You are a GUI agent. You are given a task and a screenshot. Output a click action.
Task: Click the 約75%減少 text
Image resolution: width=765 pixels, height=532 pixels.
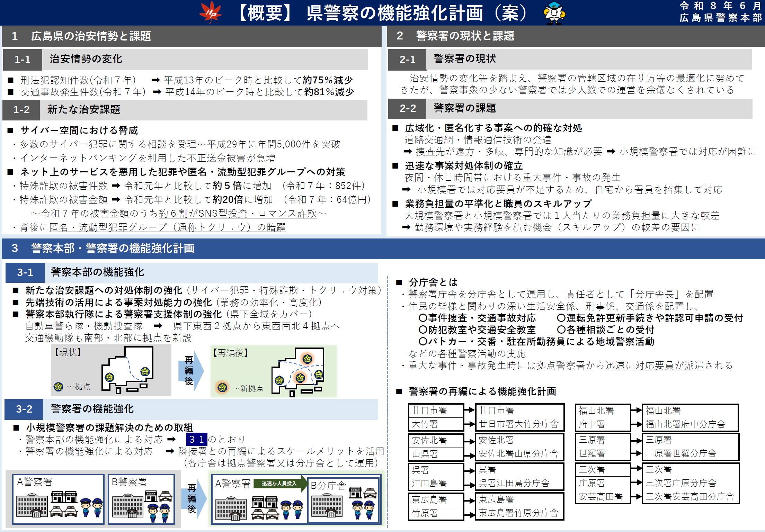tap(328, 80)
